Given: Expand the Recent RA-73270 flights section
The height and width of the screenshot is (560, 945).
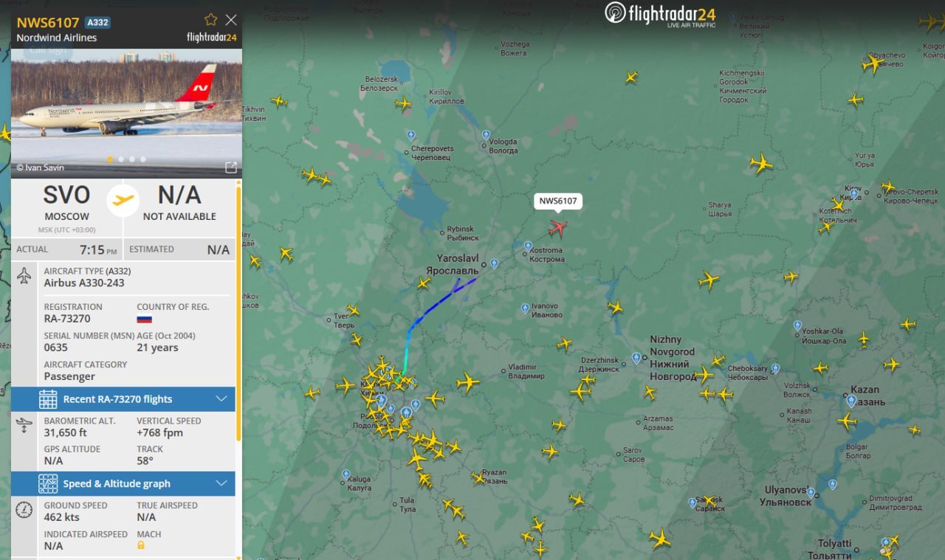Looking at the screenshot, I should coord(123,399).
